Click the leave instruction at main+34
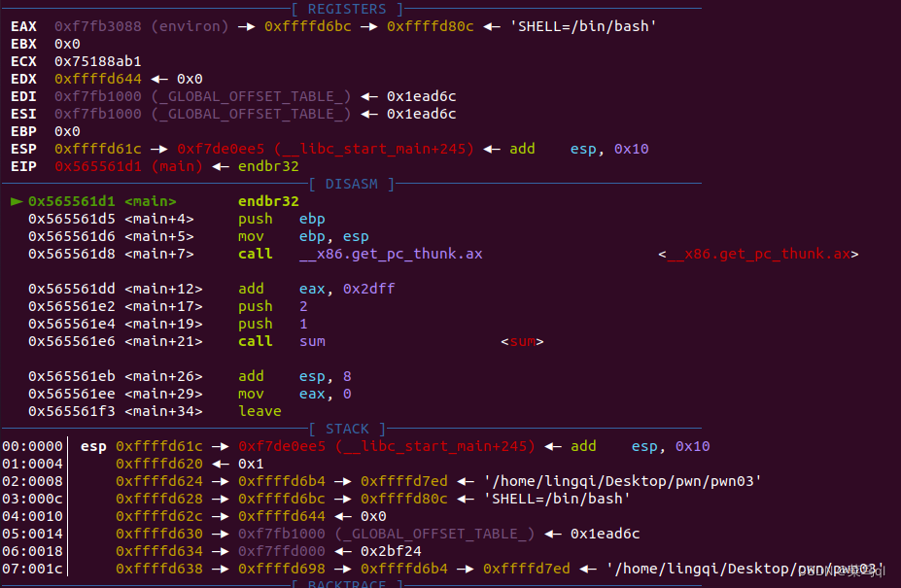This screenshot has height=588, width=901. (x=260, y=411)
